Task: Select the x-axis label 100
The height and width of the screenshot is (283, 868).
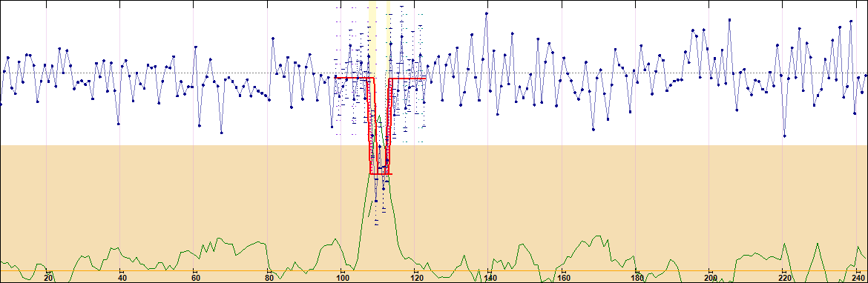Action: [x=342, y=277]
